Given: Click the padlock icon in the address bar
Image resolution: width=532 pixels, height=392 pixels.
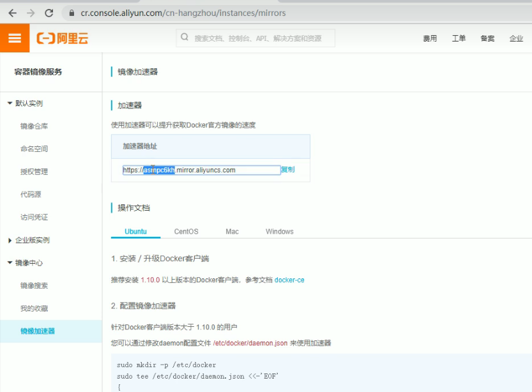Looking at the screenshot, I should (x=72, y=13).
